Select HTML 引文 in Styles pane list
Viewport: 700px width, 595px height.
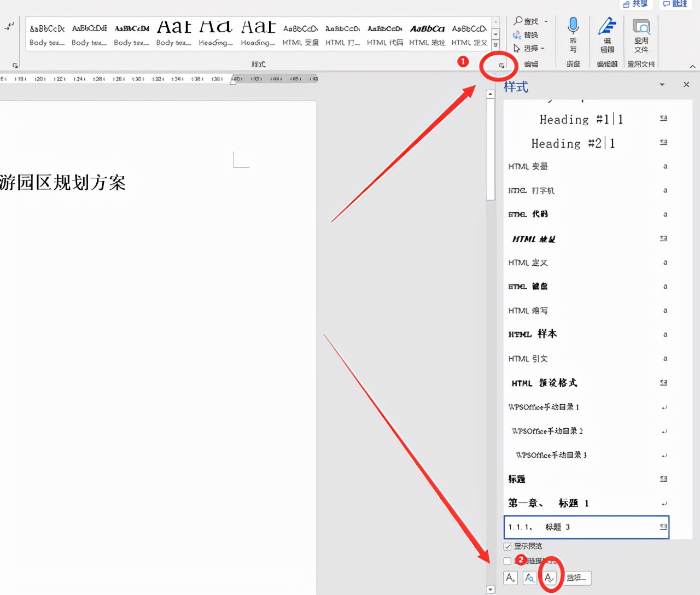pos(586,359)
